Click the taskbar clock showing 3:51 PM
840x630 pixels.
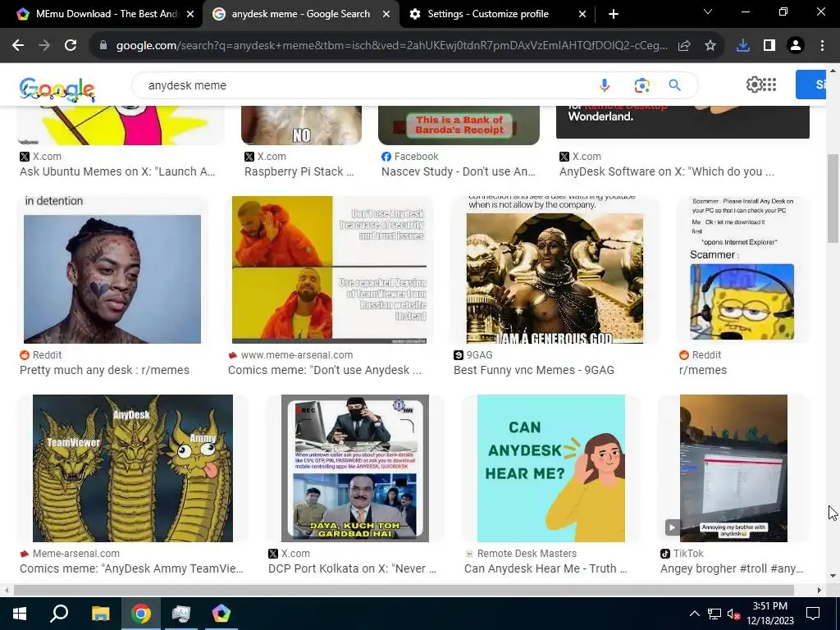(769, 614)
